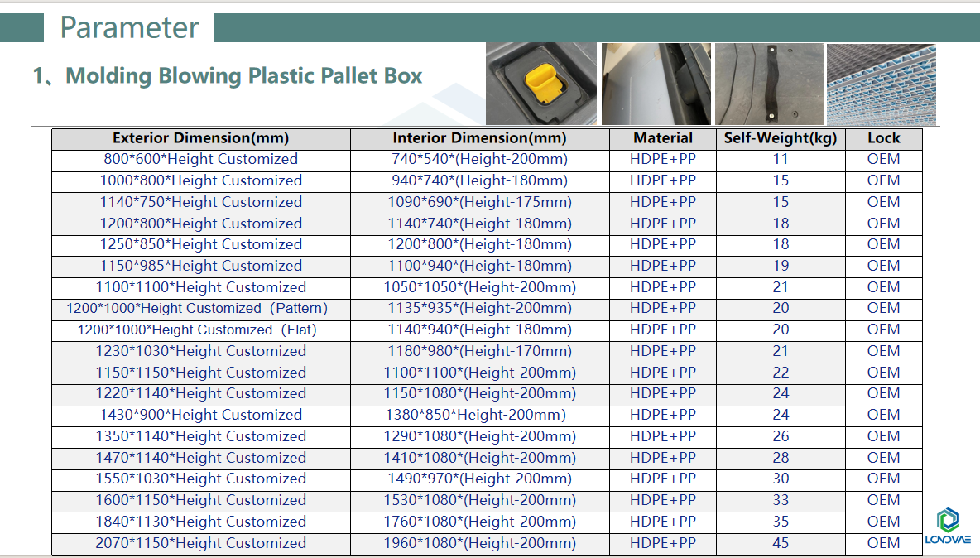The width and height of the screenshot is (980, 558).
Task: Select the 1200*1000*Height Customized (Flat) cell
Action: coord(200,330)
